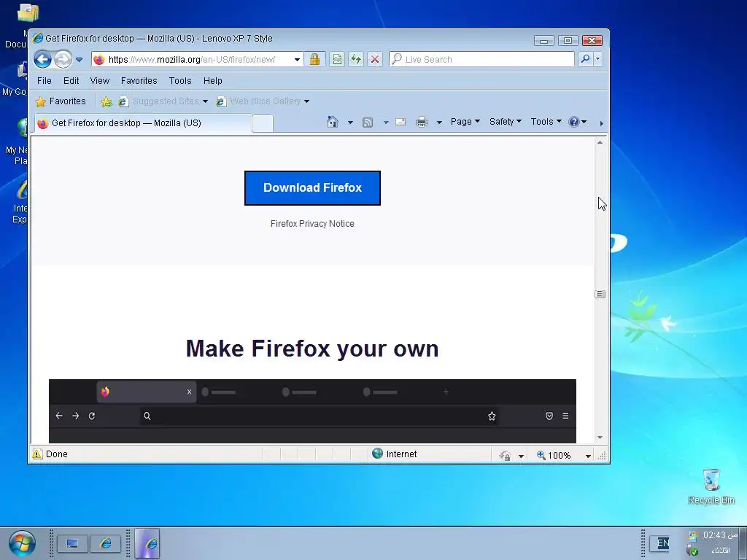Image resolution: width=747 pixels, height=560 pixels.
Task: Open Favorites center star button
Action: click(x=61, y=101)
